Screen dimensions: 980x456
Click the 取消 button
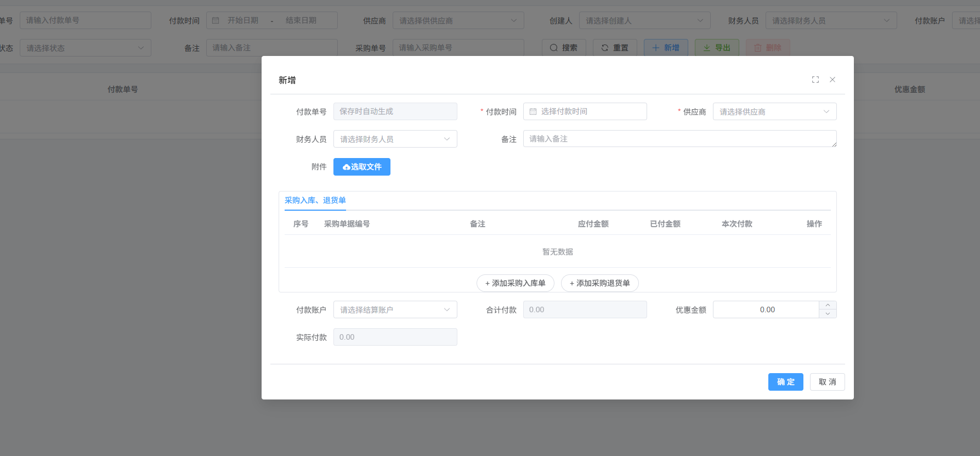pyautogui.click(x=827, y=382)
